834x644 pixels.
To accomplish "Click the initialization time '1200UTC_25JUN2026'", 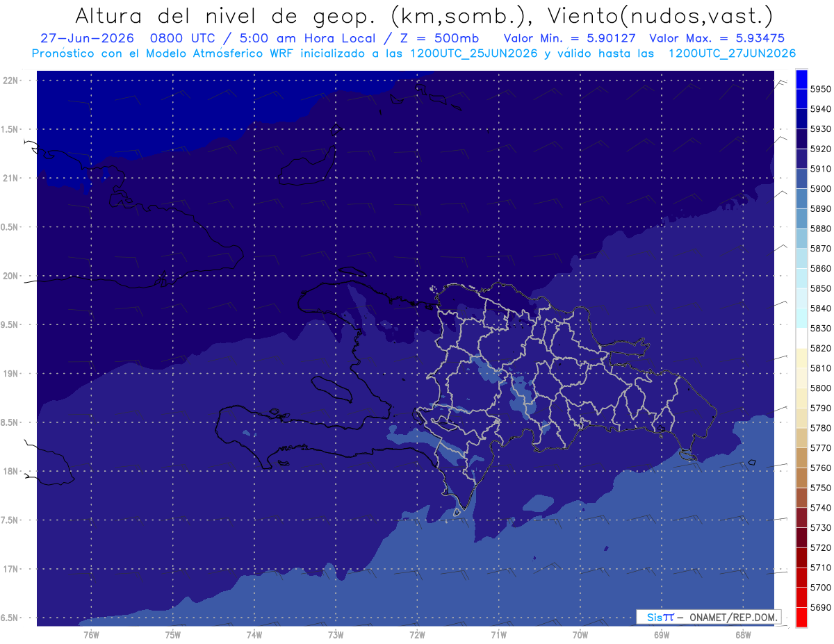I will tap(474, 53).
